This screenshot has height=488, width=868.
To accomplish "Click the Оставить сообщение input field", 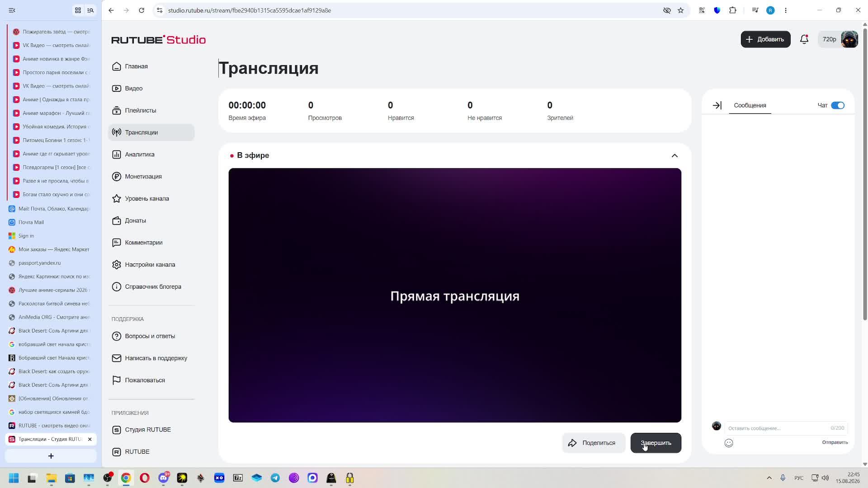I will tap(786, 428).
